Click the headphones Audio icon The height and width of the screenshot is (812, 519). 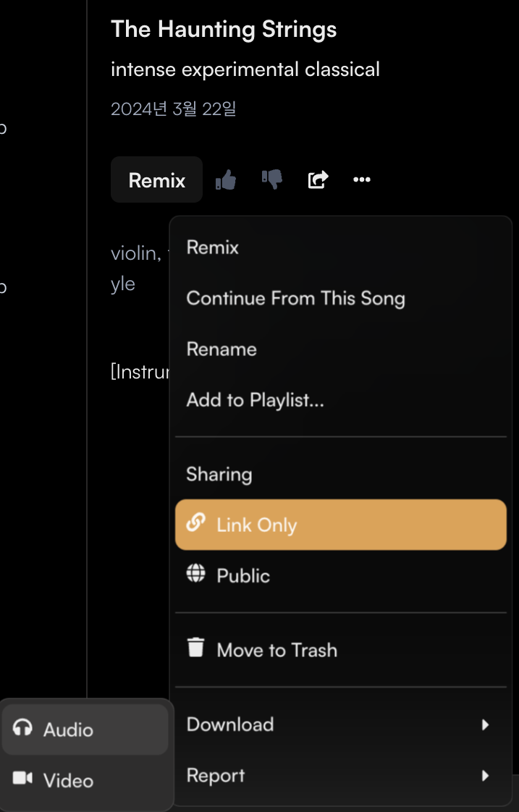pos(23,729)
